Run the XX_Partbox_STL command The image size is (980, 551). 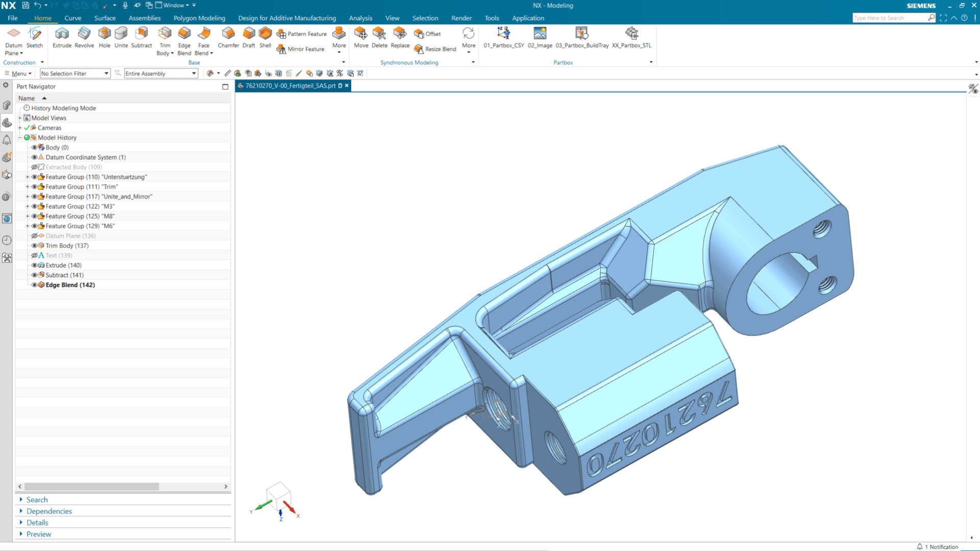(x=631, y=37)
